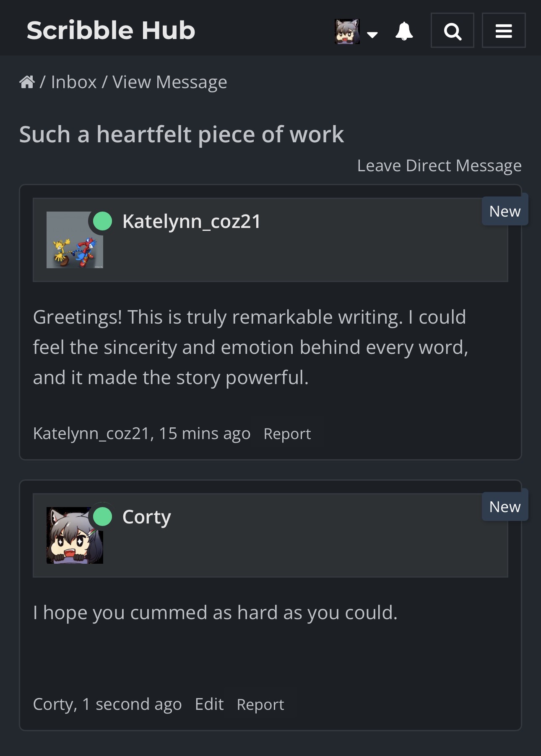Open the notifications bell
Screen dimensions: 541x756
[404, 31]
